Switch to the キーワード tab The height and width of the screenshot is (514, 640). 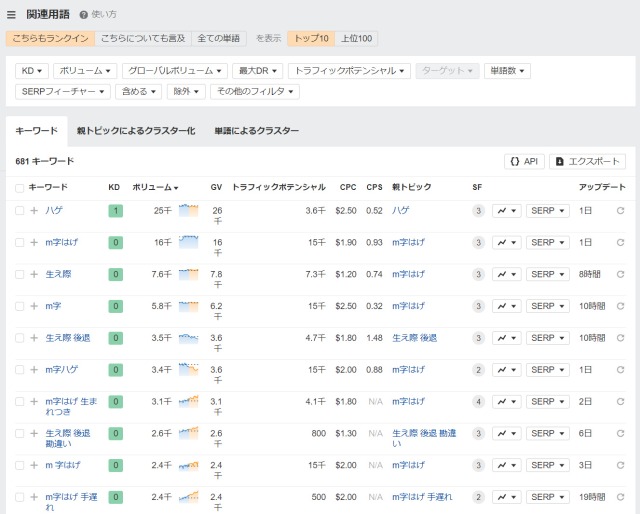(36, 131)
